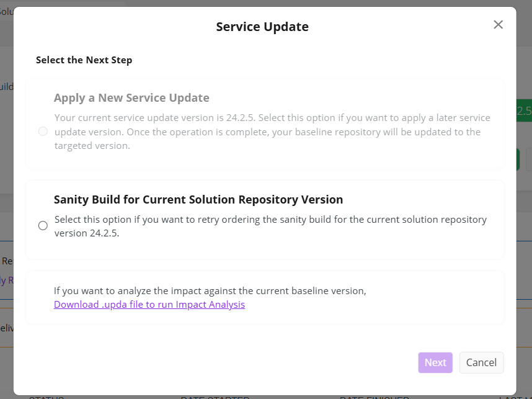Click the Apply a New Service Update heading
This screenshot has height=399, width=532.
point(131,98)
